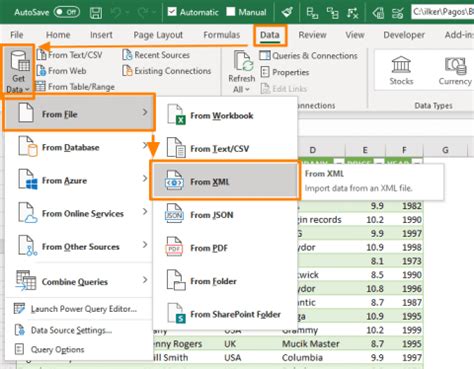Screen dimensions: 474x369
Task: Open Recent Sources
Action: 156,55
